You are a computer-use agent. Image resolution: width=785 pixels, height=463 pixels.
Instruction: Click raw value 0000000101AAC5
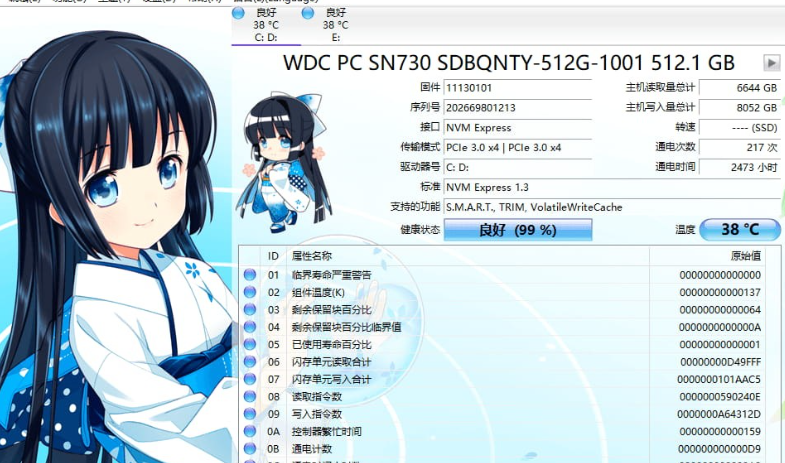coord(719,379)
